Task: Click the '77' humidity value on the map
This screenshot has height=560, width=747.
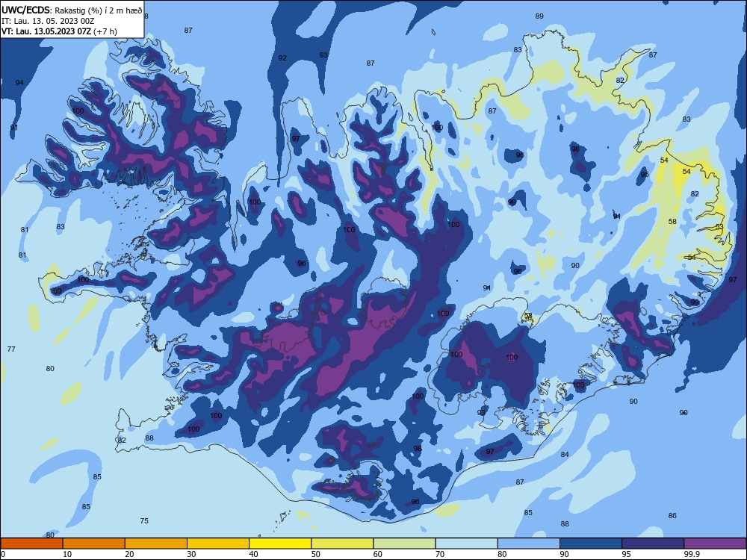Action: (x=11, y=349)
